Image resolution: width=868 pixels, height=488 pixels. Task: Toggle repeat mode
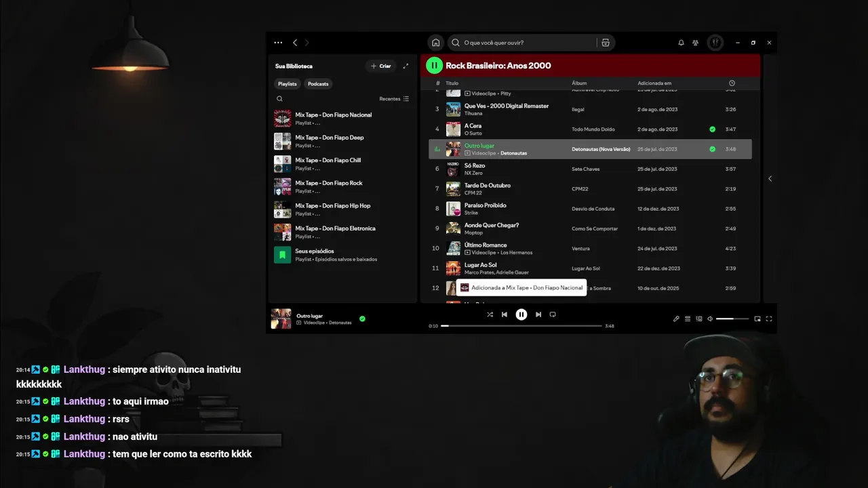coord(553,314)
